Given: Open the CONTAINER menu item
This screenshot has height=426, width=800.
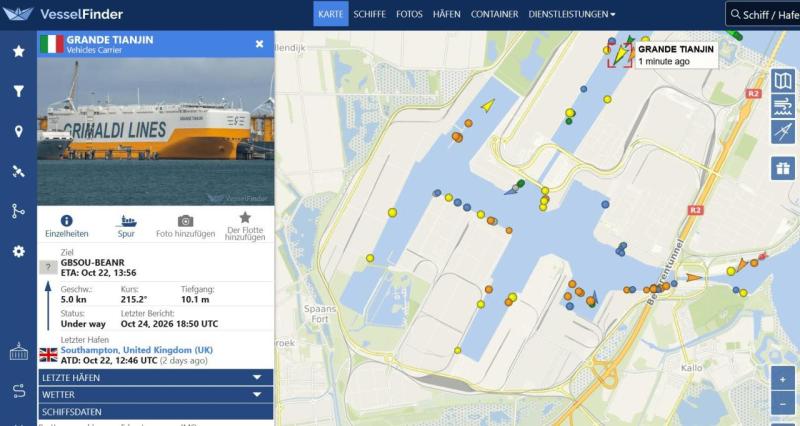Looking at the screenshot, I should 494,14.
